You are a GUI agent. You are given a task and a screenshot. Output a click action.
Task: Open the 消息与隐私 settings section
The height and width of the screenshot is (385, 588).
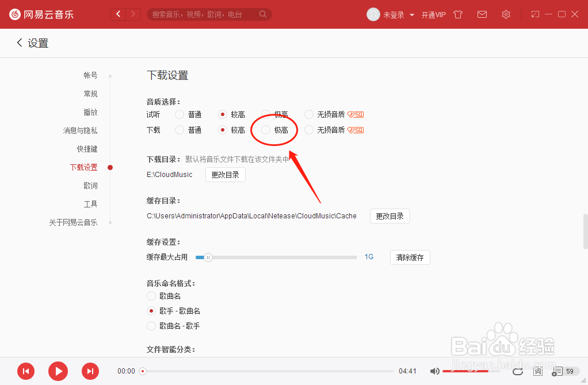tap(80, 130)
